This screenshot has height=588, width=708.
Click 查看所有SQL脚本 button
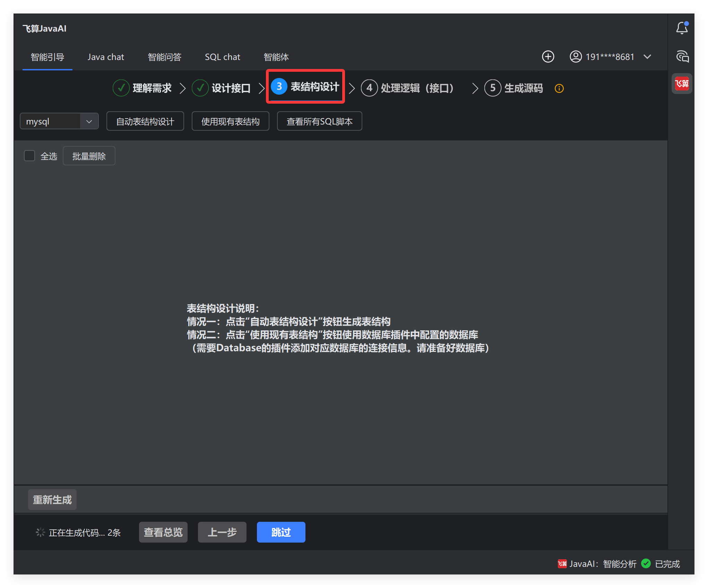click(x=319, y=121)
